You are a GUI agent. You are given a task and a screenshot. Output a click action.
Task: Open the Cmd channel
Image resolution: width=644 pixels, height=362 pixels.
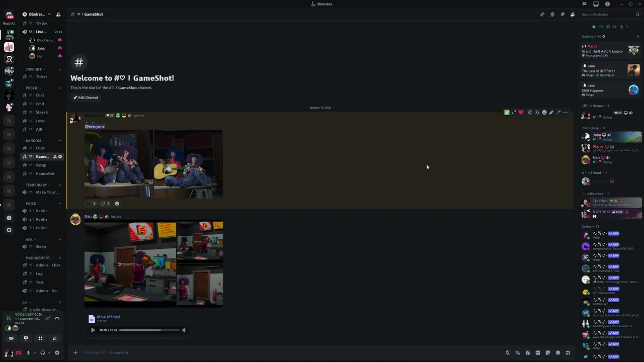[x=41, y=104]
